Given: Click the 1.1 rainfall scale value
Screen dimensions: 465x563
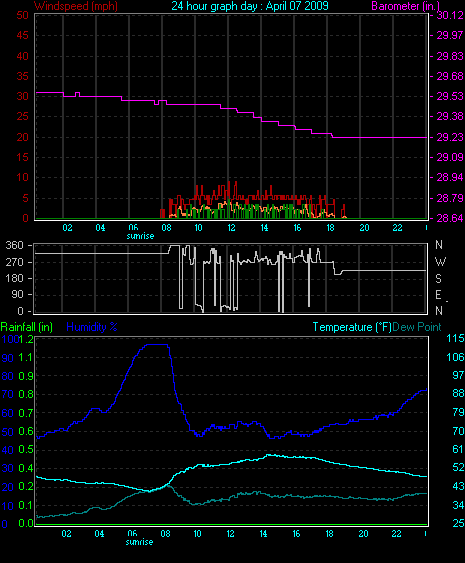Looking at the screenshot, I should pyautogui.click(x=25, y=358).
